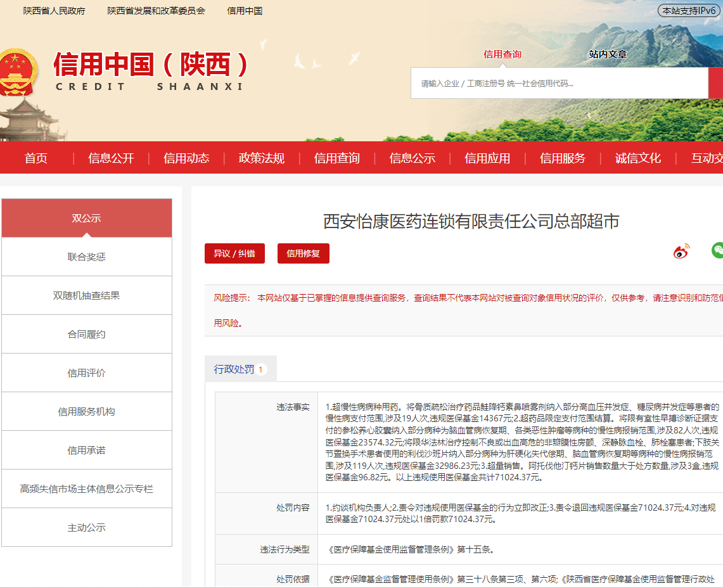Click 异议 / 纠错 button
This screenshot has height=588, width=723.
tap(234, 253)
